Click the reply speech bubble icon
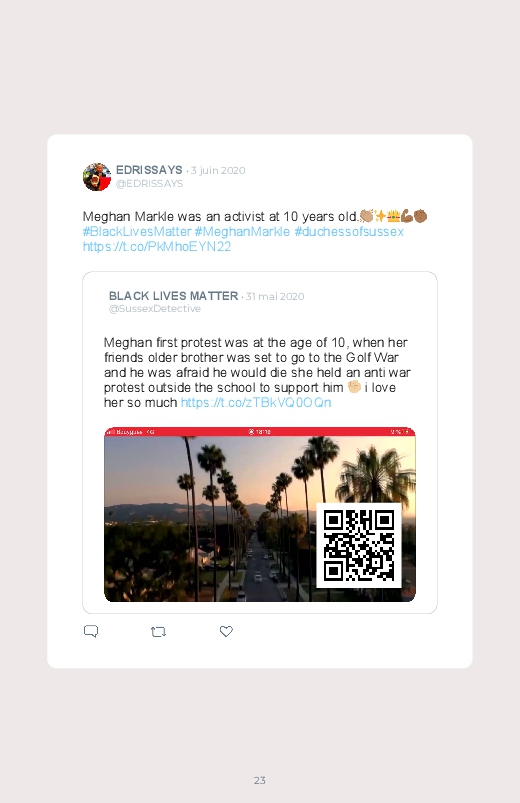 [91, 631]
